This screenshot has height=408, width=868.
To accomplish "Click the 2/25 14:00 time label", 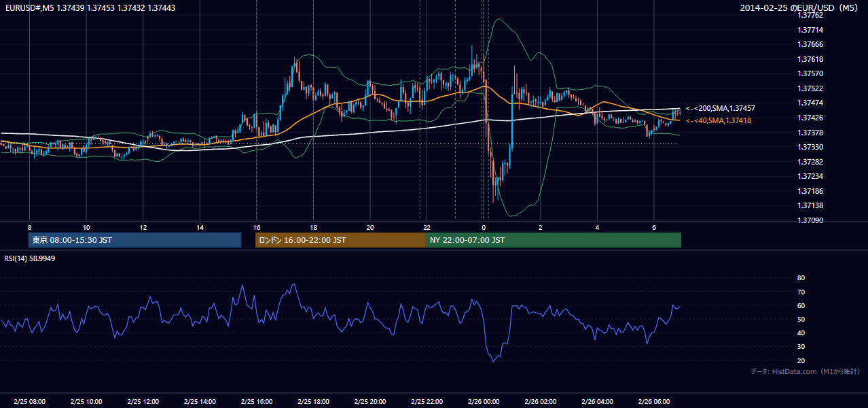I will click(200, 402).
